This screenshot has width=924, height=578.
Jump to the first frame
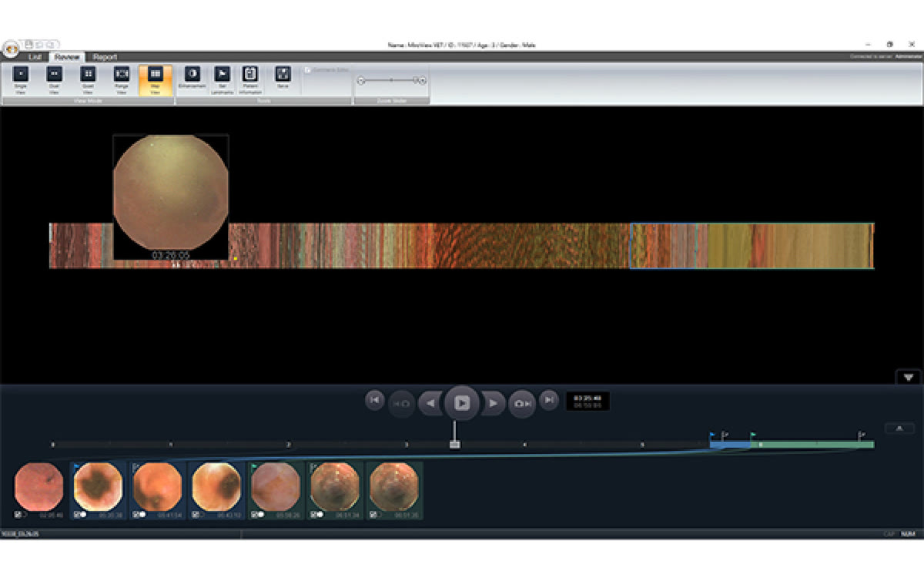pos(374,399)
